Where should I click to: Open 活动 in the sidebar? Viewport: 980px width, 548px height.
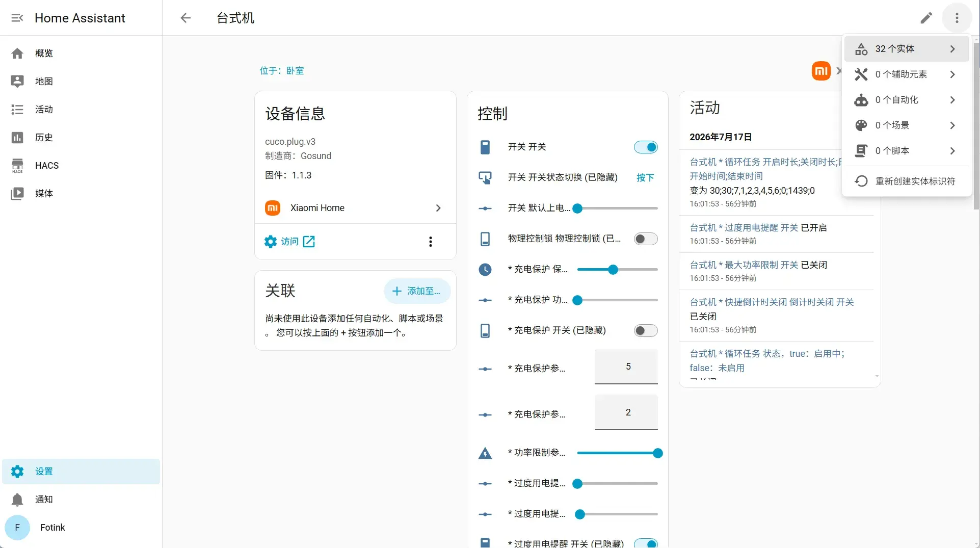tap(81, 109)
